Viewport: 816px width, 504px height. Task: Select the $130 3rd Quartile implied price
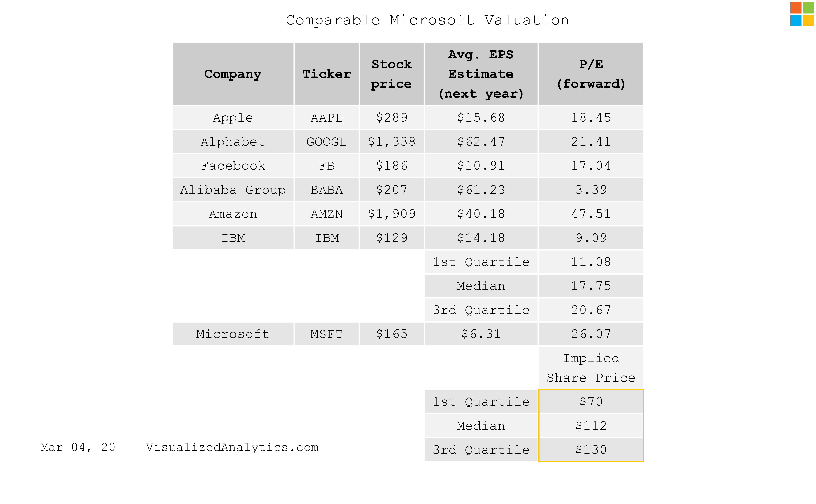[591, 450]
